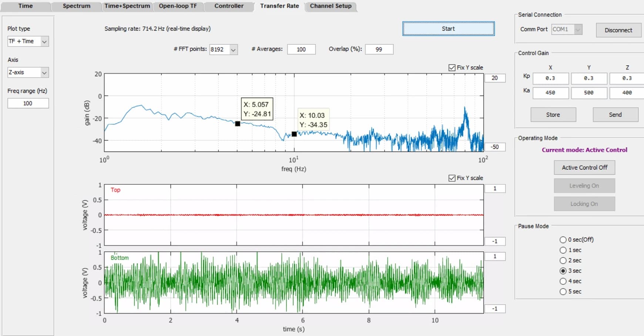Open the Controller tab
Image resolution: width=644 pixels, height=336 pixels.
coord(229,6)
